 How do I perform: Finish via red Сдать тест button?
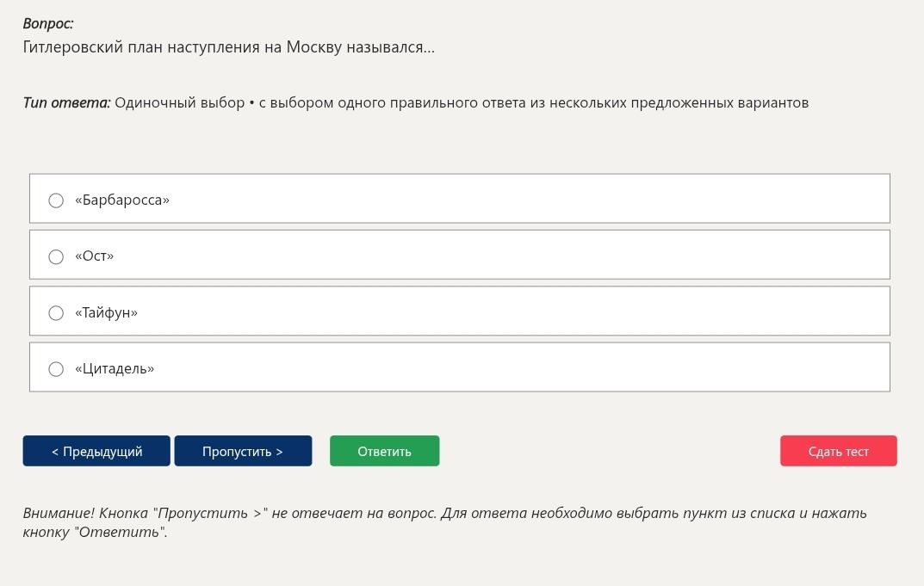[839, 451]
